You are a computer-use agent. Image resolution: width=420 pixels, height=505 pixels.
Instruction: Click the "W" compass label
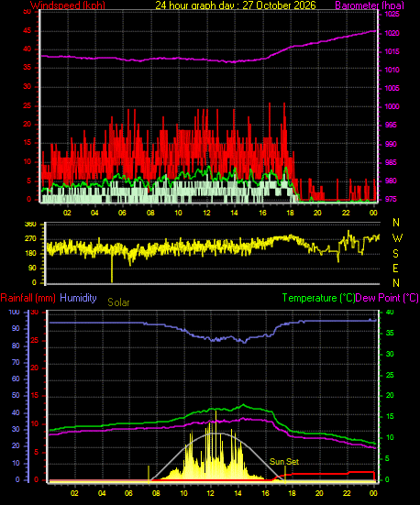[397, 238]
